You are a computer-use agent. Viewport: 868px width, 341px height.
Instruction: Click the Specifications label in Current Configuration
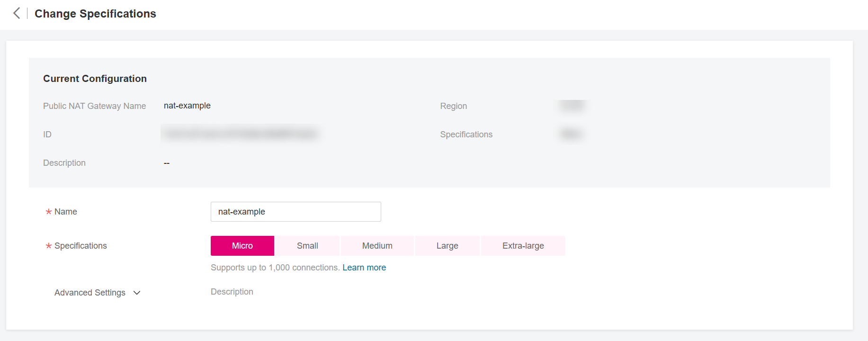click(466, 135)
